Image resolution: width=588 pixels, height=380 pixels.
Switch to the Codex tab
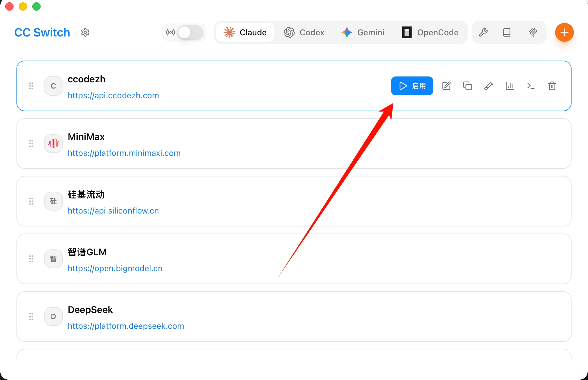[304, 32]
